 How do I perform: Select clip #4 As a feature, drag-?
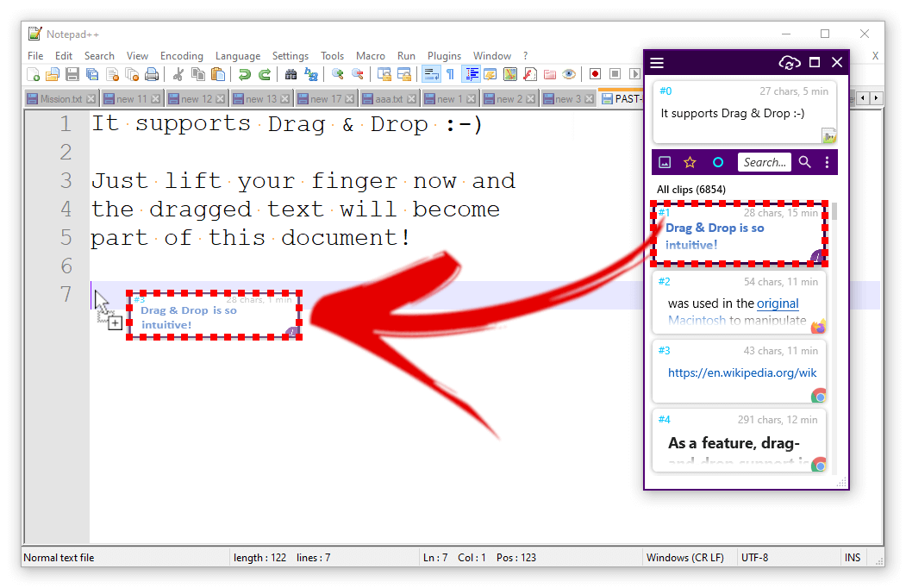click(739, 441)
